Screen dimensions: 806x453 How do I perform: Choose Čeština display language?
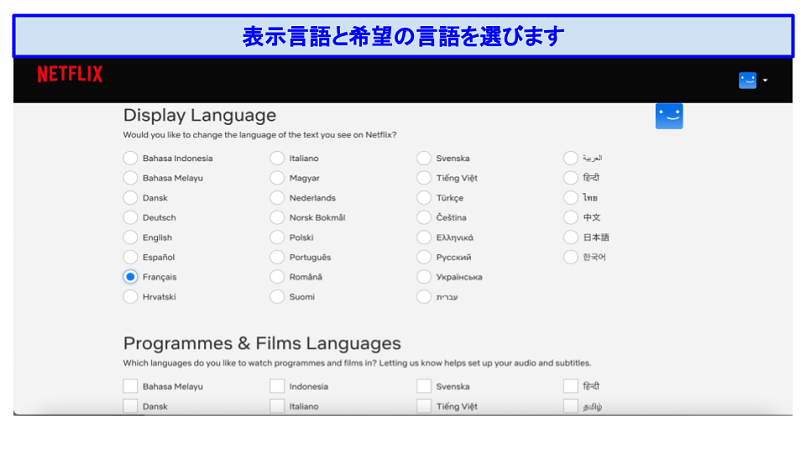point(424,218)
